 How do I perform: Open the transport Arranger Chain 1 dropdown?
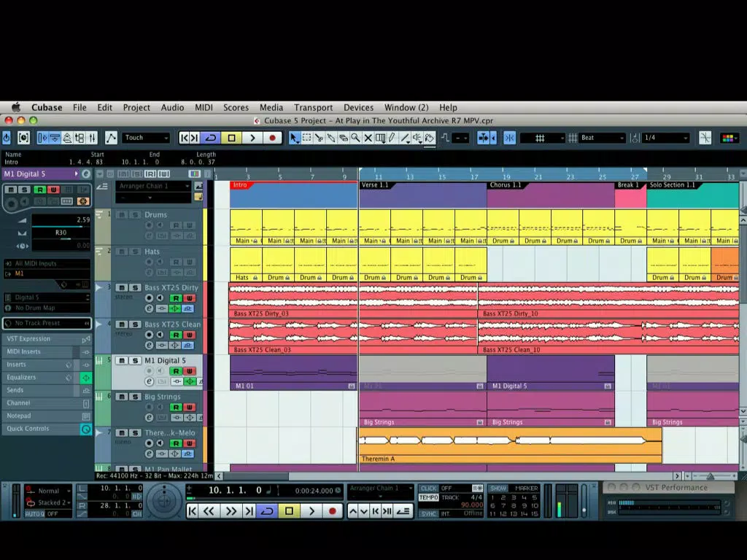(x=381, y=488)
